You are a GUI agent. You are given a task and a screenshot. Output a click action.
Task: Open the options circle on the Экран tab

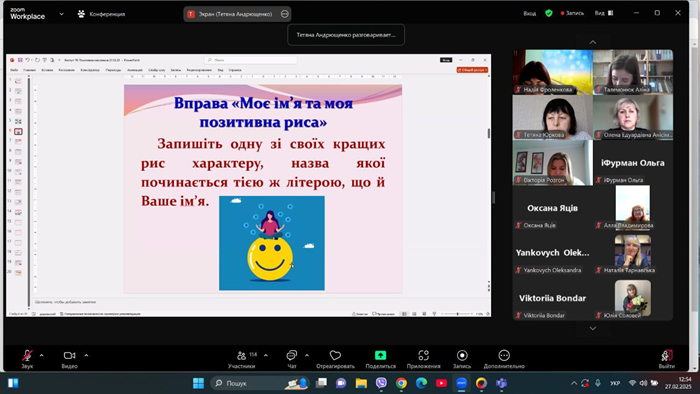pos(284,14)
